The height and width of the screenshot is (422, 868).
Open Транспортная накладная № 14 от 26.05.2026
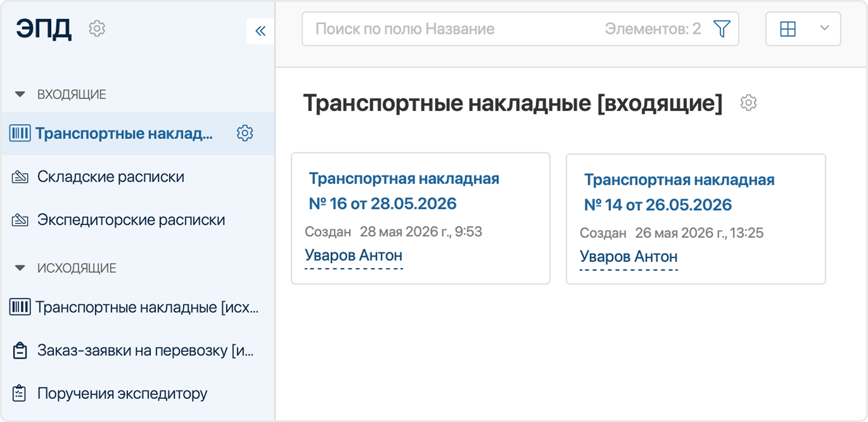[x=679, y=192]
